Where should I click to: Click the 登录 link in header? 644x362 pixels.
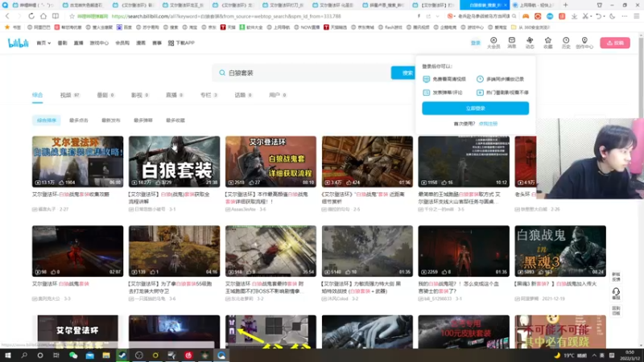(x=475, y=43)
